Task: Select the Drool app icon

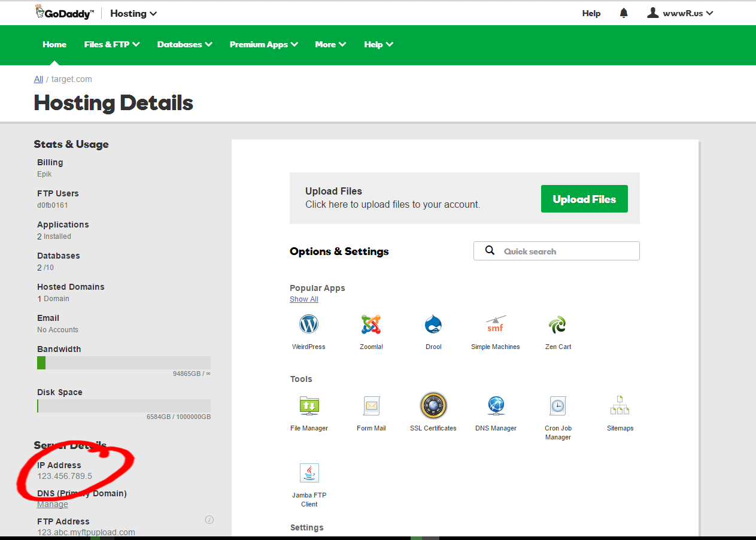Action: point(433,325)
